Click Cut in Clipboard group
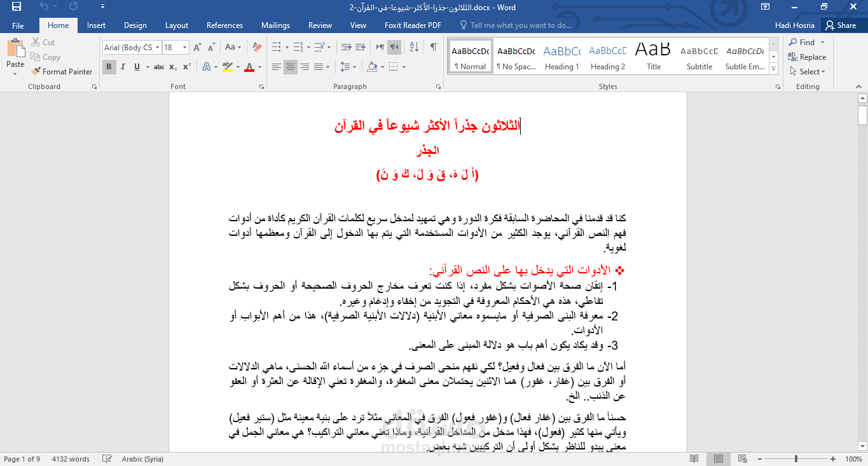Viewport: 868px width, 466px height. point(43,42)
